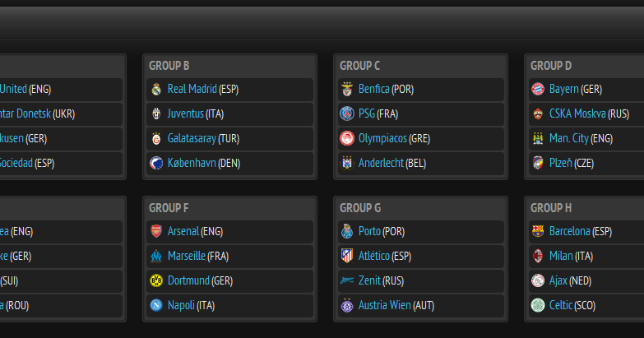This screenshot has height=338, width=644.
Task: Click the Galatasaray crest icon
Action: click(x=156, y=138)
